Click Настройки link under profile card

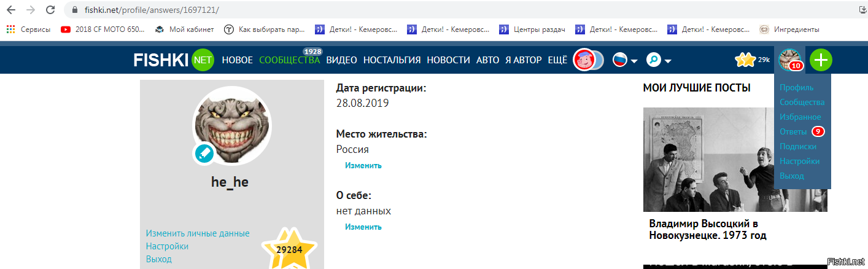tap(167, 246)
